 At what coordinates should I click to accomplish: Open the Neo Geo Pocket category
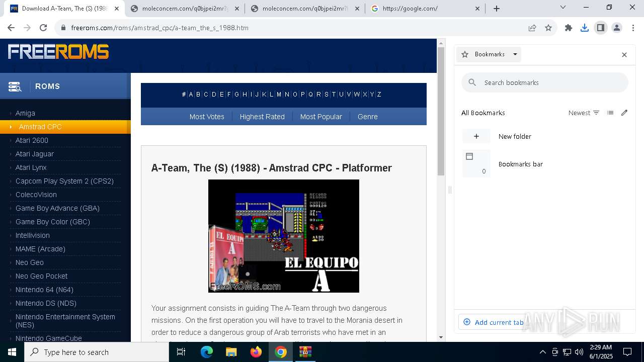click(x=41, y=276)
